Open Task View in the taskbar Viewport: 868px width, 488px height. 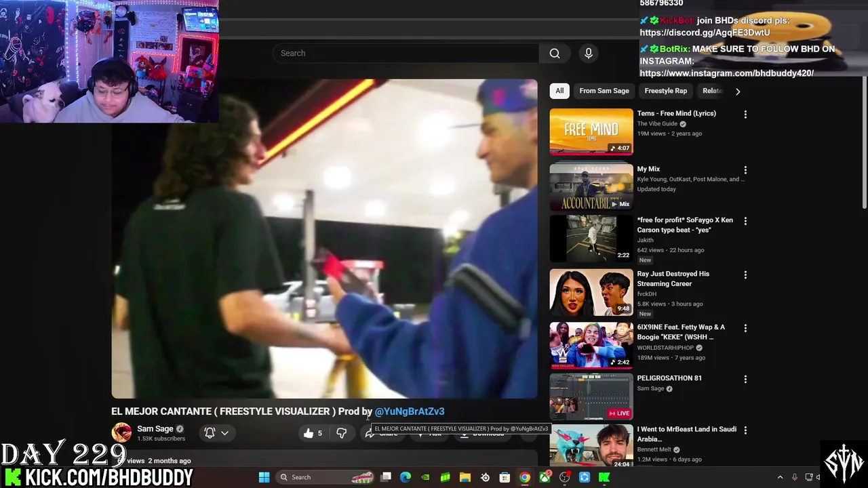pyautogui.click(x=386, y=477)
